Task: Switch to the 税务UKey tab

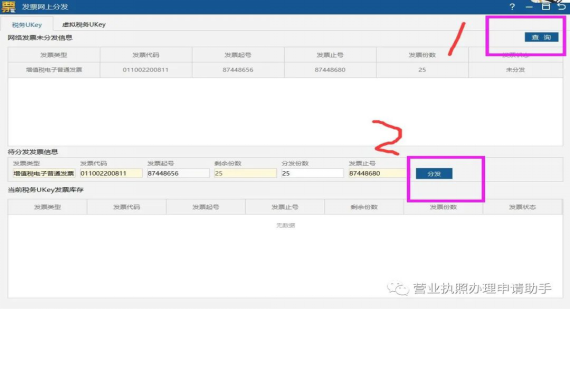Action: 27,24
